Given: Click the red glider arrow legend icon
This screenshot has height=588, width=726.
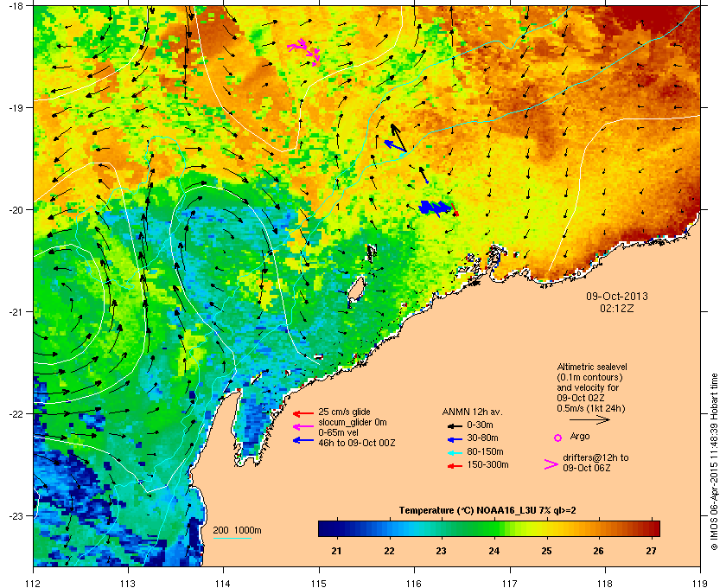Looking at the screenshot, I should (x=303, y=413).
